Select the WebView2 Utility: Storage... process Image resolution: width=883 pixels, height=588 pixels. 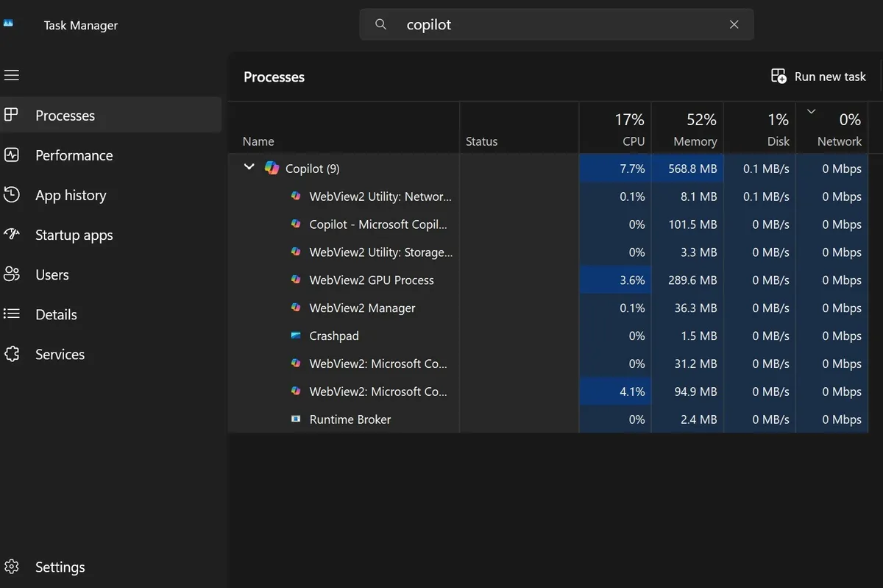pos(548,252)
